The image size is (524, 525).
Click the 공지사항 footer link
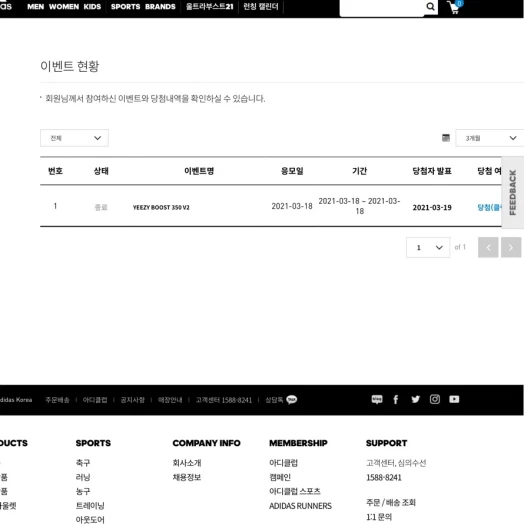coord(133,400)
